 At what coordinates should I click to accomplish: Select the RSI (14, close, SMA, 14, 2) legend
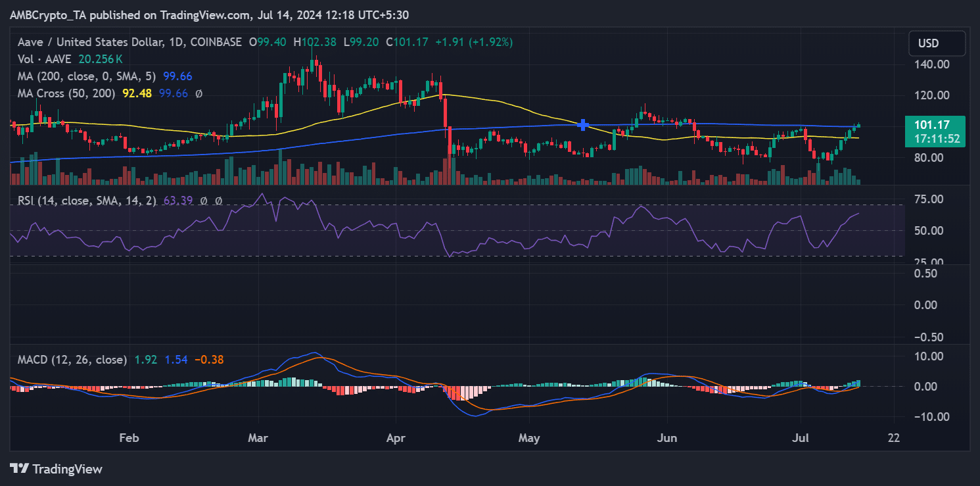87,201
